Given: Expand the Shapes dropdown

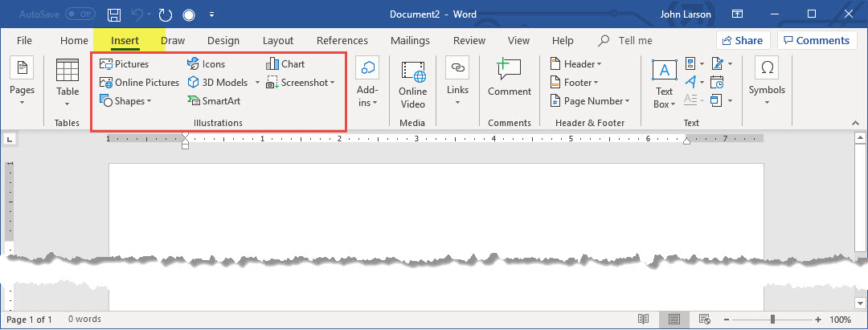Looking at the screenshot, I should (125, 101).
